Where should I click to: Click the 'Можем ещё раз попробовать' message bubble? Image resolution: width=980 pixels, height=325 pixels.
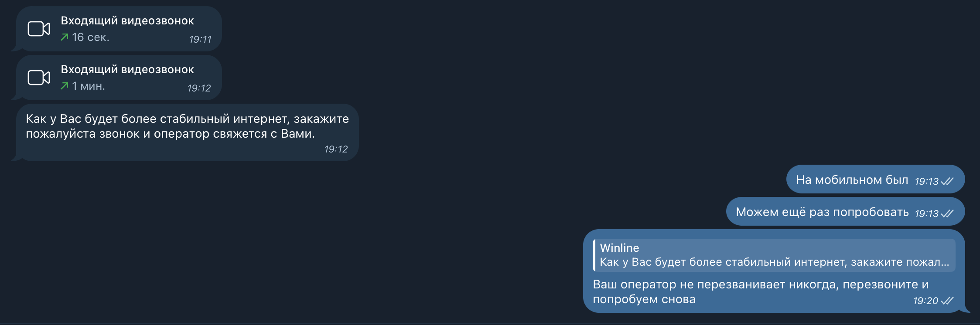845,211
